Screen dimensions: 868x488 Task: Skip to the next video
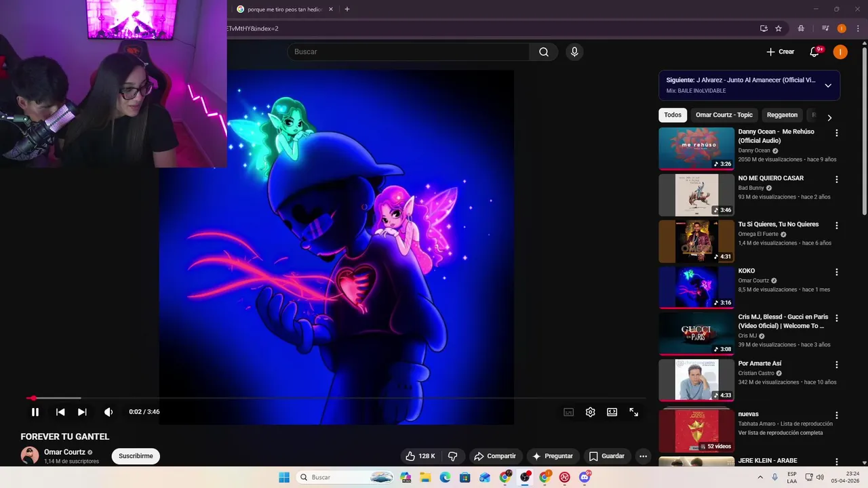click(82, 412)
